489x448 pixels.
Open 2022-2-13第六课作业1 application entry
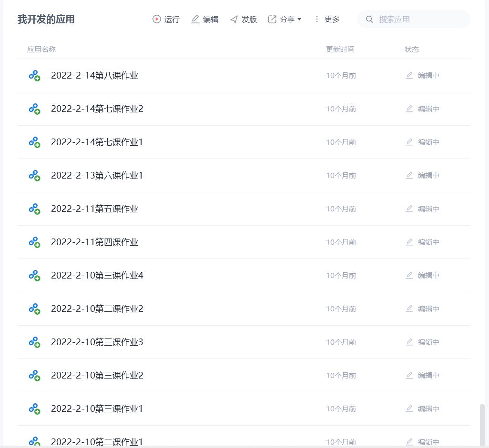[97, 175]
